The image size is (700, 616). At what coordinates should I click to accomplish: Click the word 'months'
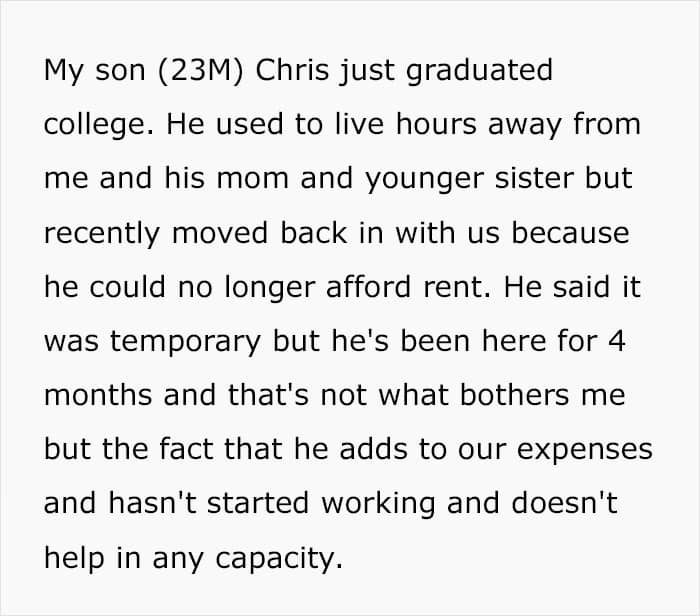(98, 395)
